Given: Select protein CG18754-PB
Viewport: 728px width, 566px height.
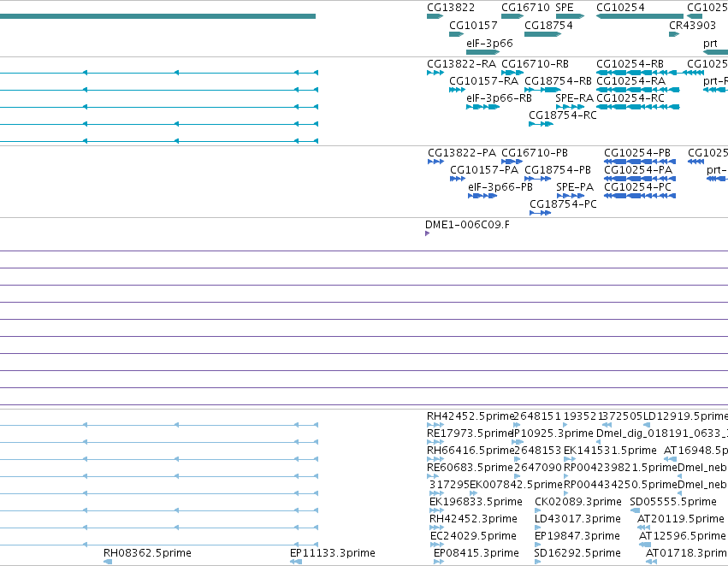Looking at the screenshot, I should (558, 170).
